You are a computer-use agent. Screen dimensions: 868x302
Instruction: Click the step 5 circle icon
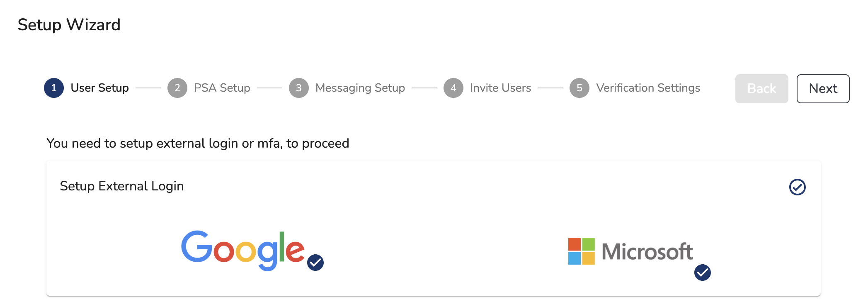(x=579, y=88)
